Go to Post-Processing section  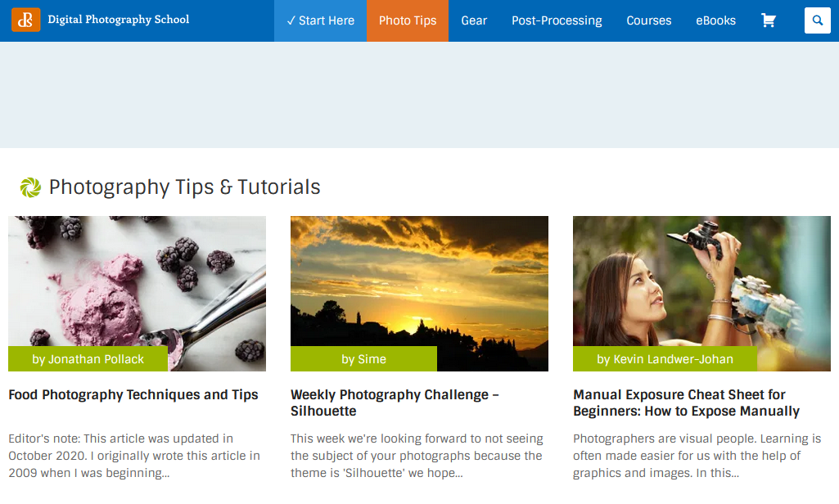[x=557, y=20]
